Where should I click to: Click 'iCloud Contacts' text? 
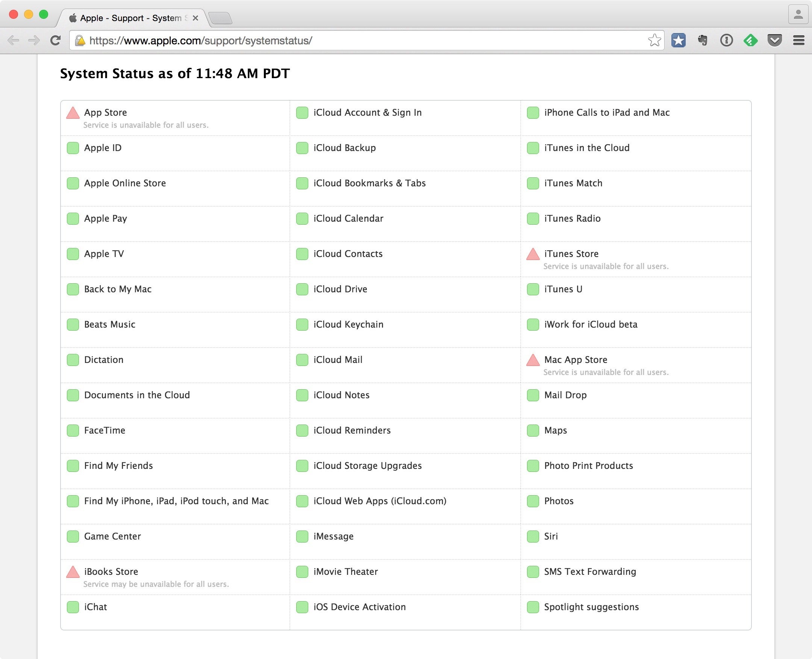[x=348, y=254]
